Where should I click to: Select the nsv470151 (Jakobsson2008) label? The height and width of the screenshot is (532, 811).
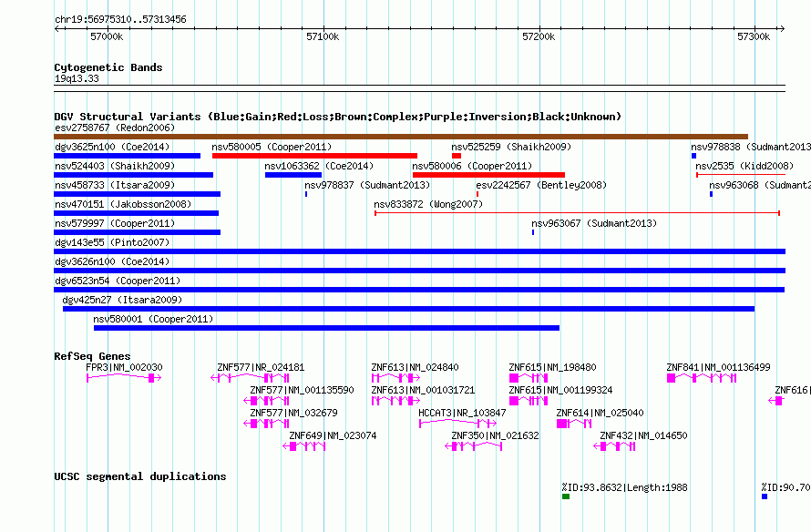123,204
